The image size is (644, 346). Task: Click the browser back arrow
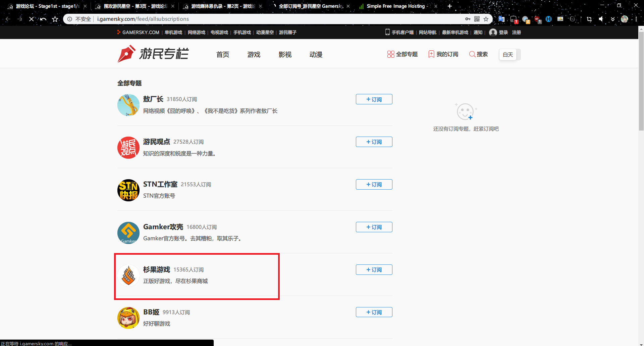pos(8,19)
